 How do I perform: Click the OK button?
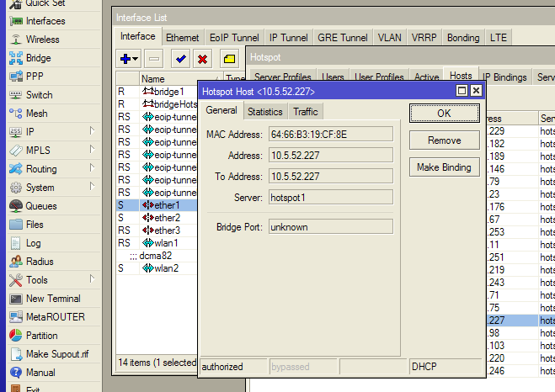443,113
